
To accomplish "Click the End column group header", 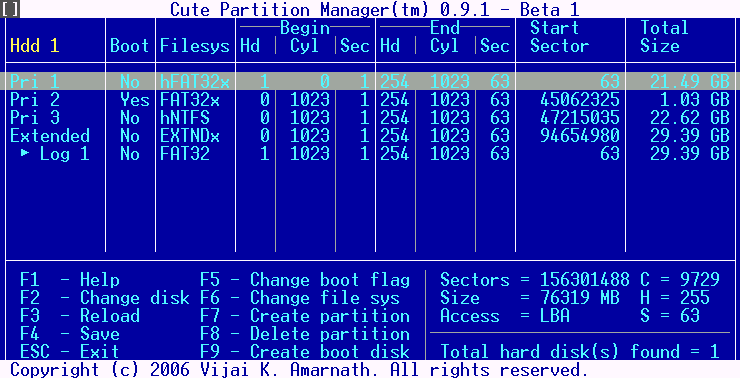I will tap(445, 28).
